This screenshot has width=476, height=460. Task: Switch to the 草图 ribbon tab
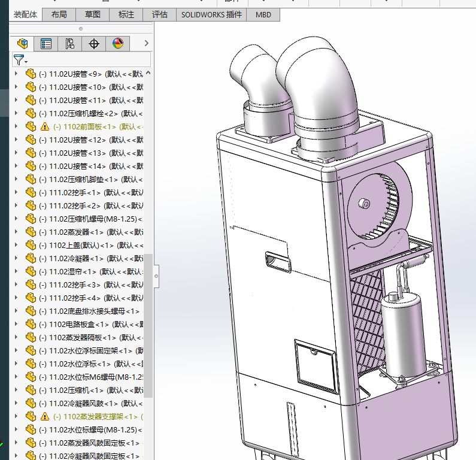tap(92, 15)
